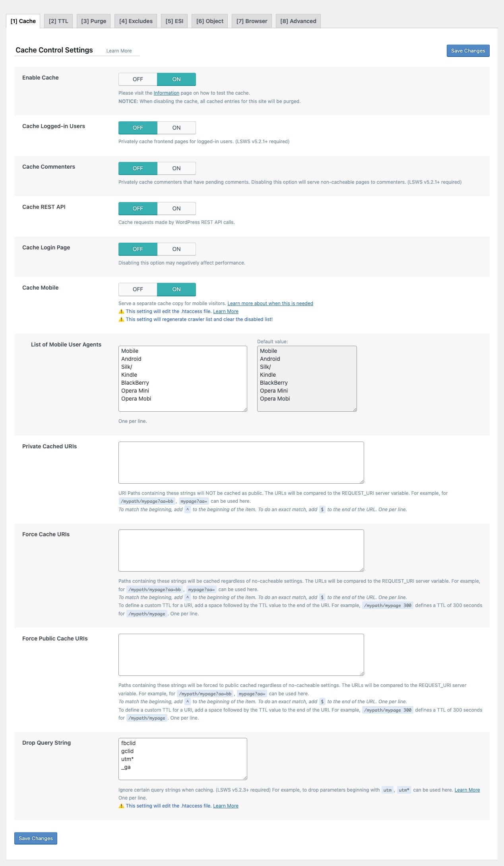The height and width of the screenshot is (866, 504).
Task: Focus the Force Cache URIs text box
Action: pos(241,550)
